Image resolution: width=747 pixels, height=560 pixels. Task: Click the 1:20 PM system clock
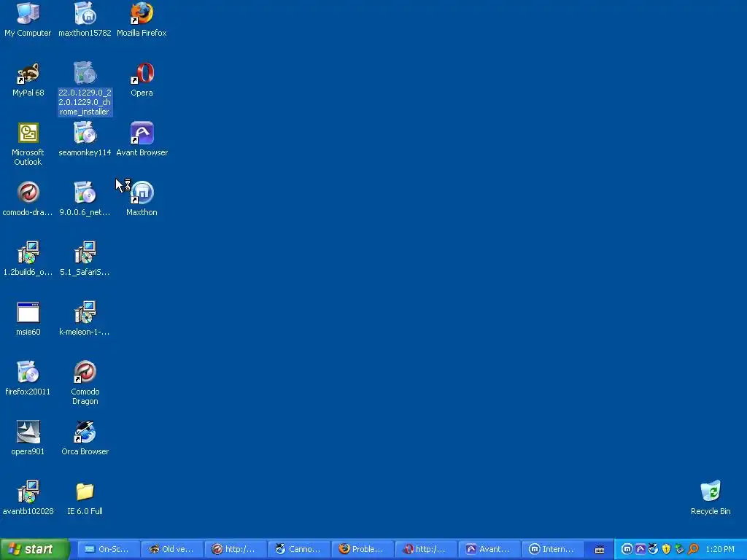coord(720,549)
